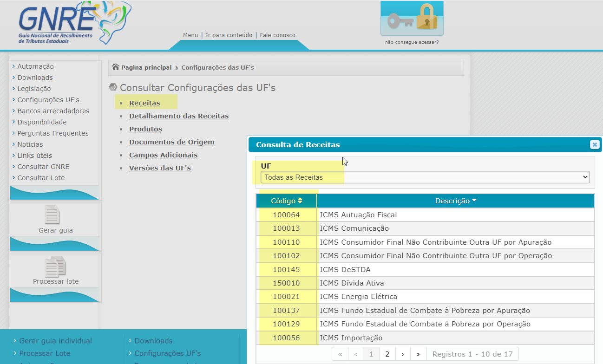Image resolution: width=603 pixels, height=364 pixels.
Task: Click Ir para conteúdo link
Action: click(229, 35)
